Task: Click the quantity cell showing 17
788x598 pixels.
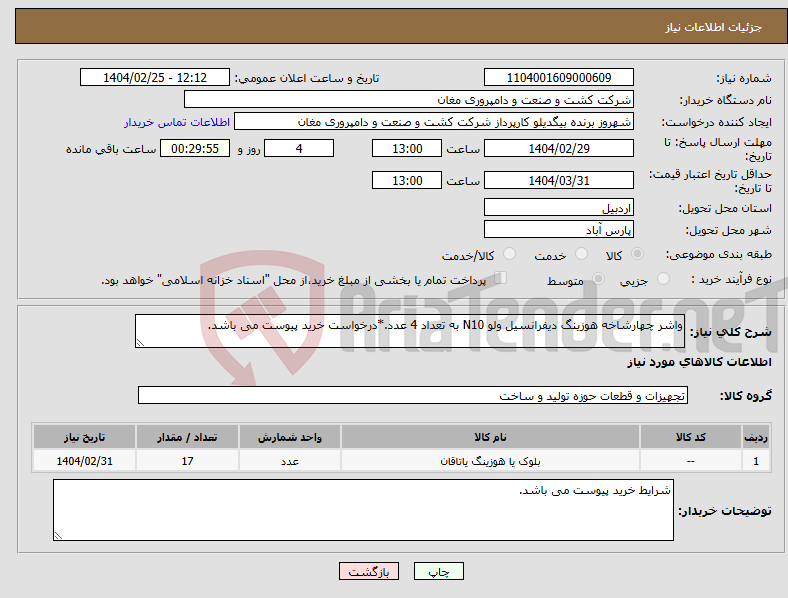Action: click(x=187, y=461)
